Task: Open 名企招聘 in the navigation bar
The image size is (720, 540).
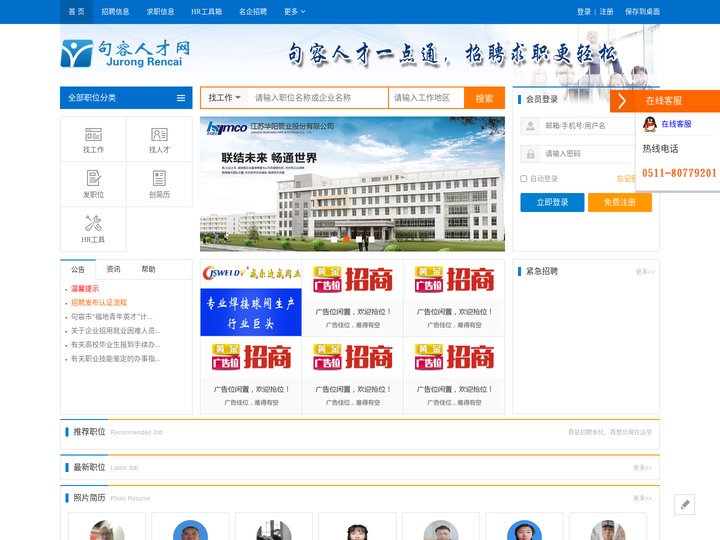Action: click(253, 11)
